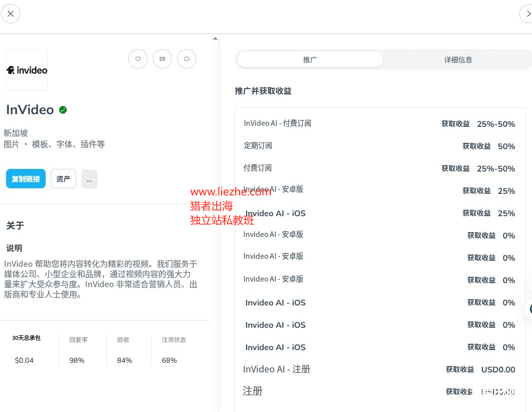Send email using the envelope icon
This screenshot has width=532, height=412.
click(162, 59)
